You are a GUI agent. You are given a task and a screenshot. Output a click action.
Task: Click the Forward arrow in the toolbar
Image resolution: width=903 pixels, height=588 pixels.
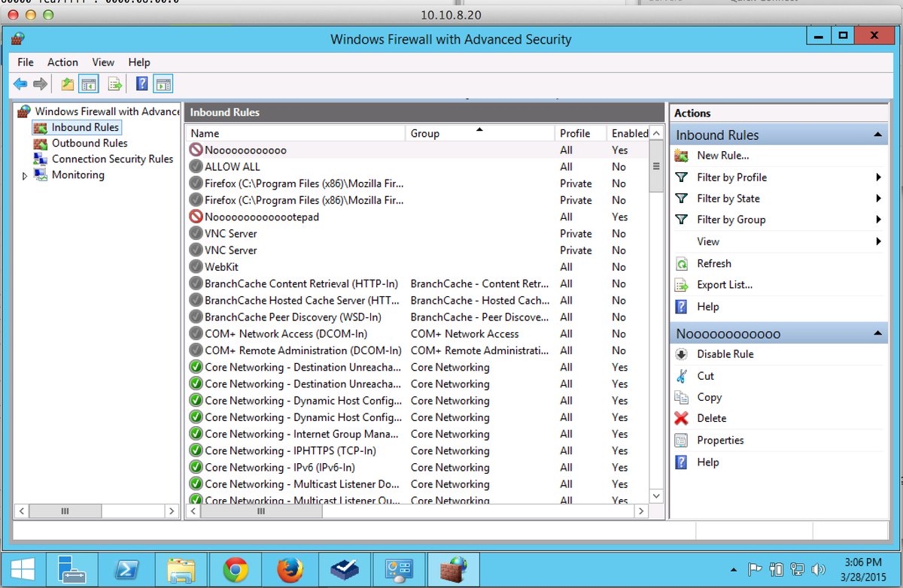click(40, 84)
